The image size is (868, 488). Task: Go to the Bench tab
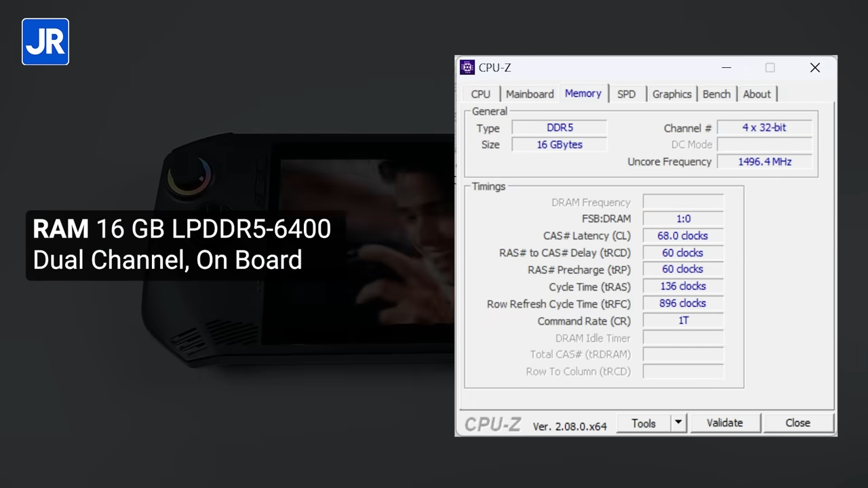[x=716, y=94]
